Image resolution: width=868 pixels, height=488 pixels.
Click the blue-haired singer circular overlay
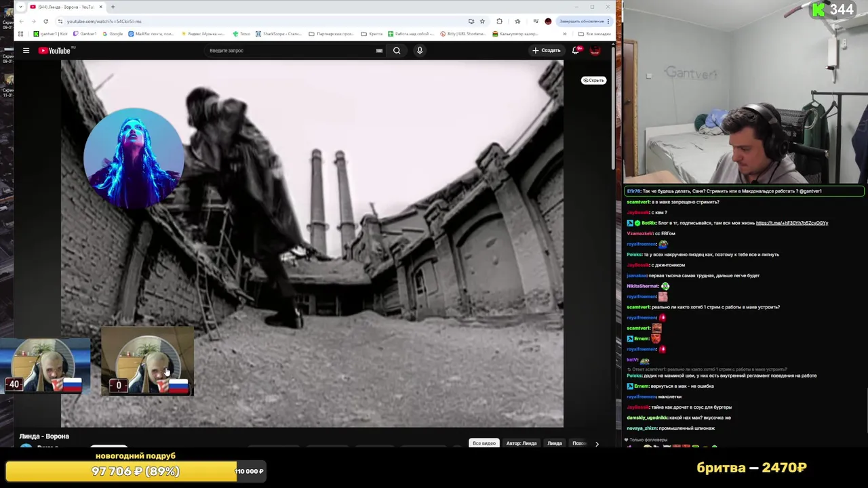point(134,158)
